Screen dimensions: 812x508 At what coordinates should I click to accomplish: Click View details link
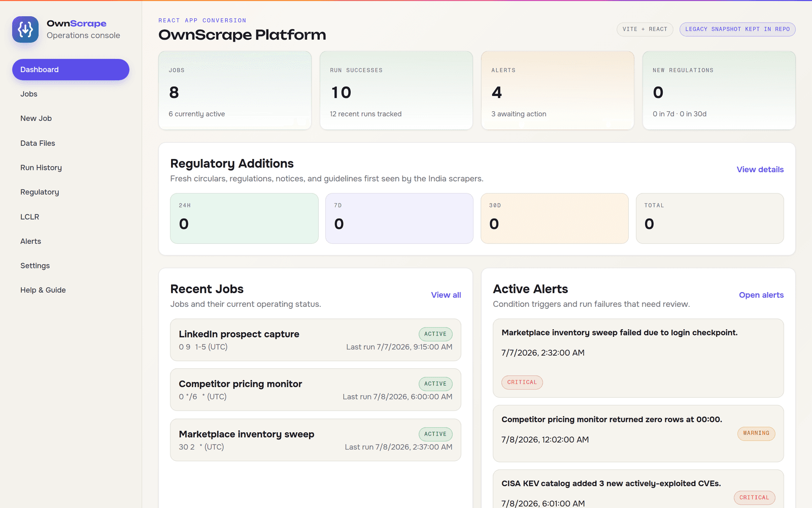point(760,170)
